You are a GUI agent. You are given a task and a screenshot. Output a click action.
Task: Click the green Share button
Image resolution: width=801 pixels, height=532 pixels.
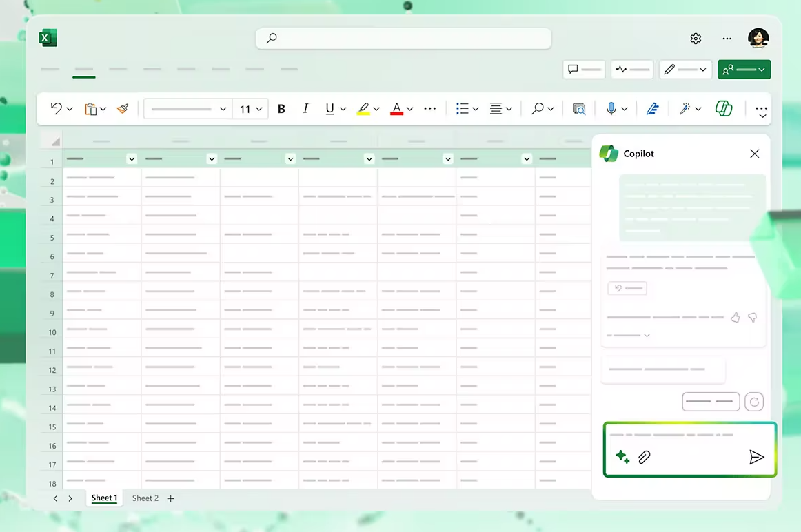tap(744, 70)
